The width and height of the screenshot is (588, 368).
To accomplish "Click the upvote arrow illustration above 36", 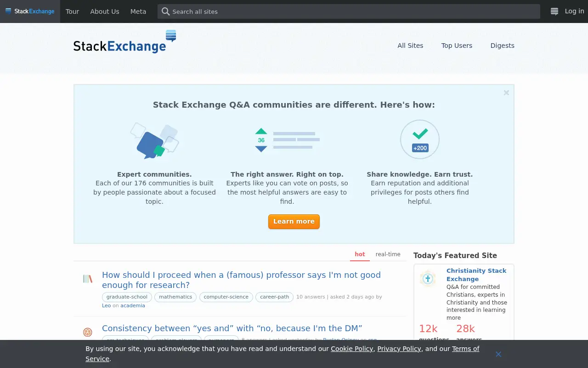I will (x=261, y=131).
